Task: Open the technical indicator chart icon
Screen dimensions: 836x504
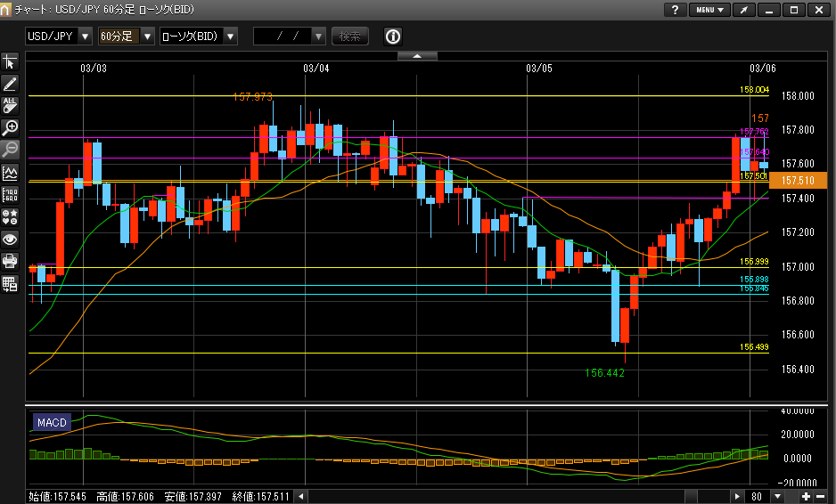Action: click(10, 172)
